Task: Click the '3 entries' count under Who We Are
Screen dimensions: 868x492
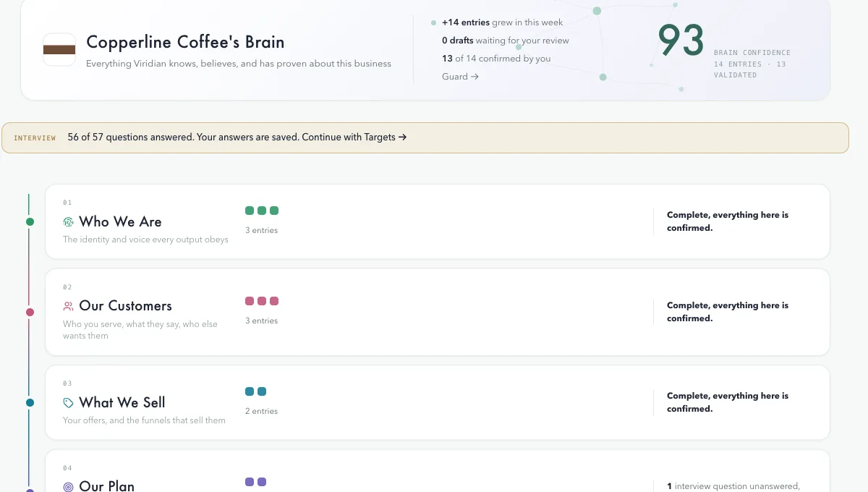Action: (261, 230)
